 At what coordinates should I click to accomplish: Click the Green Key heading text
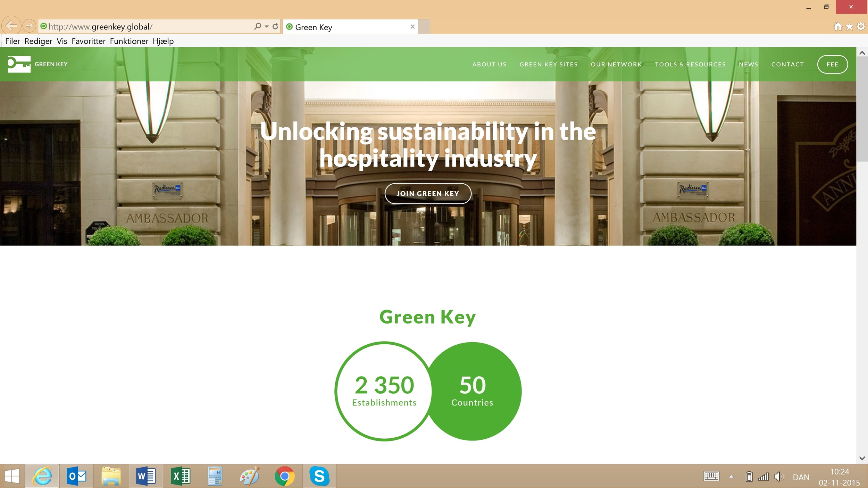click(427, 317)
